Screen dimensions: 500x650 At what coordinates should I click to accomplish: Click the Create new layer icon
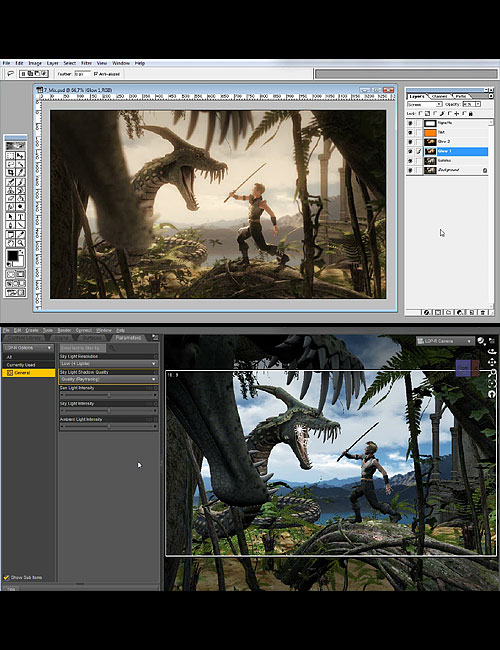coord(471,312)
